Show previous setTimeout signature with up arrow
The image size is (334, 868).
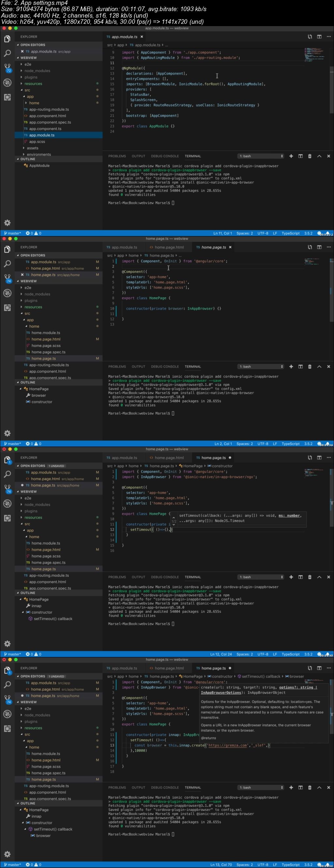(174, 517)
